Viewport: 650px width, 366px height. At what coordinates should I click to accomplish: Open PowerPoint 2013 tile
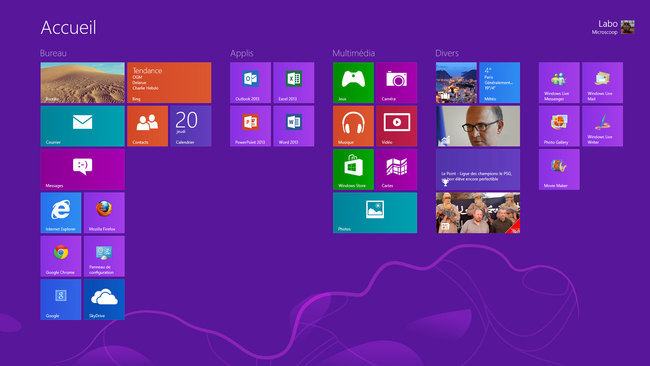[x=250, y=126]
